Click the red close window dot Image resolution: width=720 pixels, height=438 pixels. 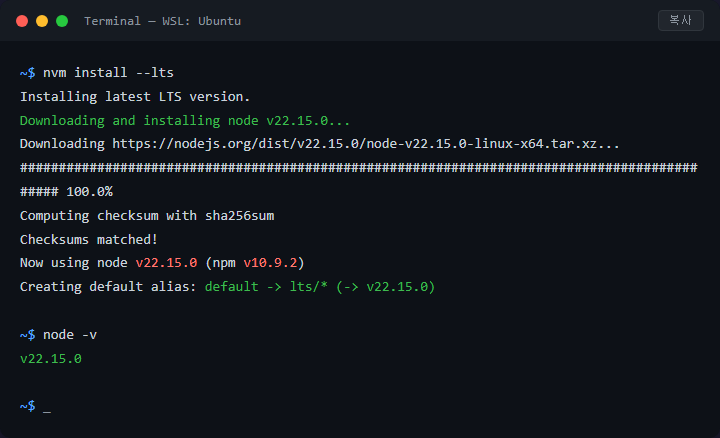click(x=22, y=21)
